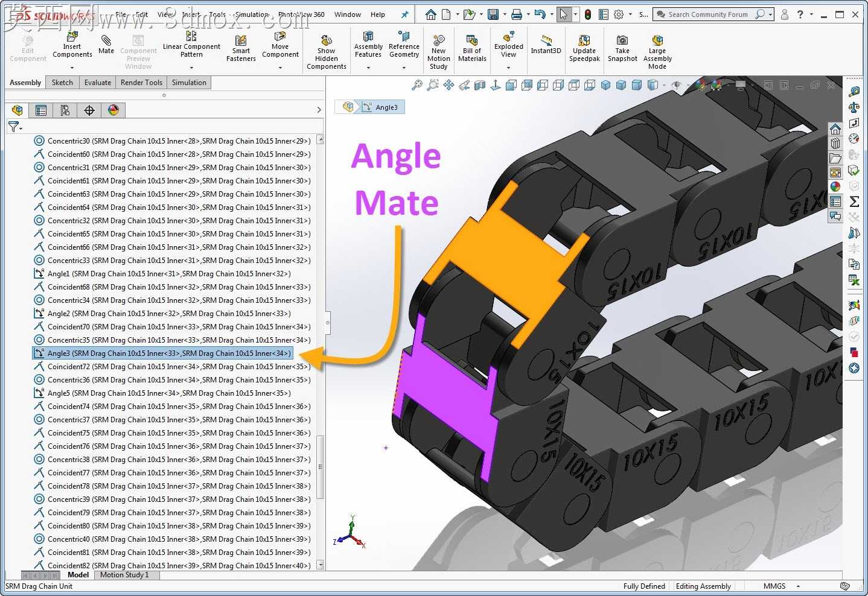
Task: Toggle the Select cursor tool
Action: click(563, 14)
